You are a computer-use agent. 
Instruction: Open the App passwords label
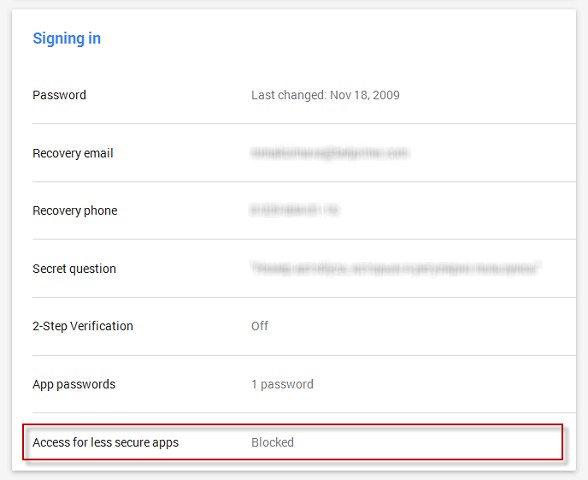[x=74, y=384]
